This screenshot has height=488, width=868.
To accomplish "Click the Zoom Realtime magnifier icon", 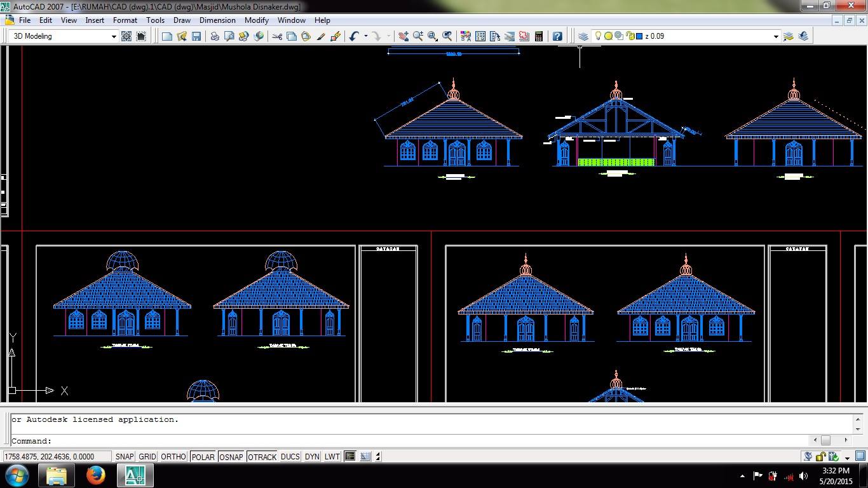I will [x=417, y=36].
